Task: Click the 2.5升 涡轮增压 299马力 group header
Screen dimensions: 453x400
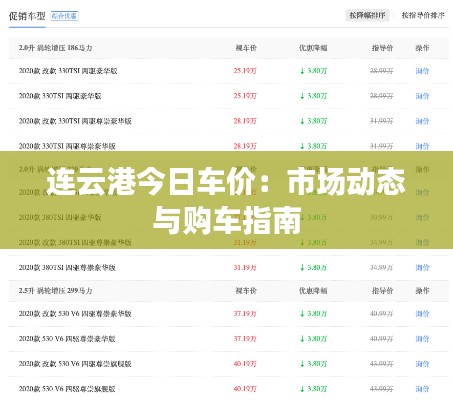Action: point(55,291)
